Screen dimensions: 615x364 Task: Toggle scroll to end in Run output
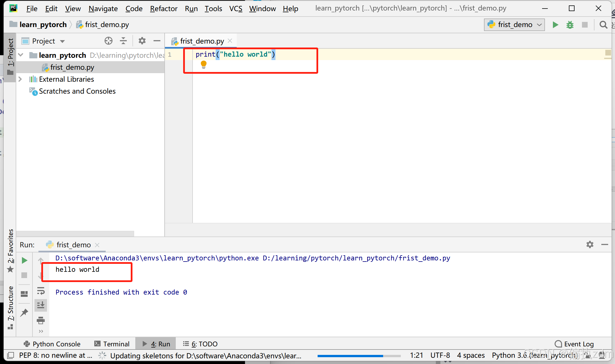coord(41,305)
